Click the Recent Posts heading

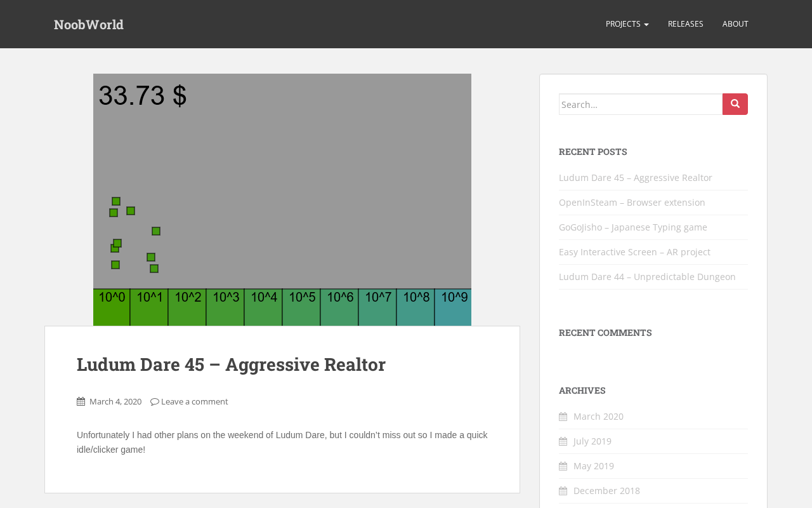[593, 152]
